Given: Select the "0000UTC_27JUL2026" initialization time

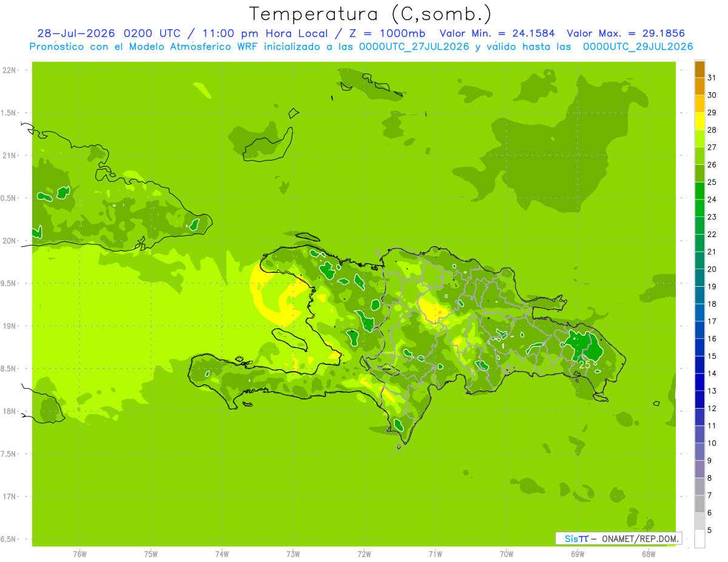Looking at the screenshot, I should 414,47.
